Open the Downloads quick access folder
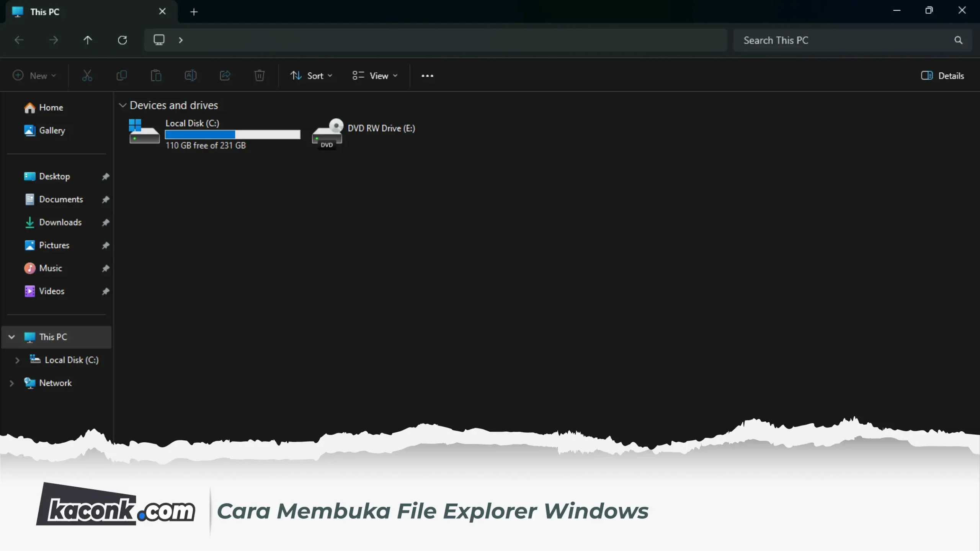Viewport: 980px width, 551px height. [52, 222]
